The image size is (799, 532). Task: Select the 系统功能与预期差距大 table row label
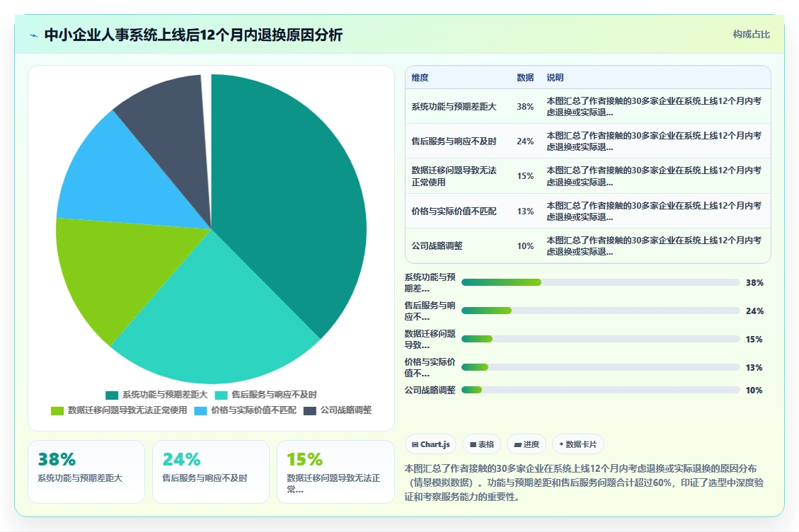[454, 107]
